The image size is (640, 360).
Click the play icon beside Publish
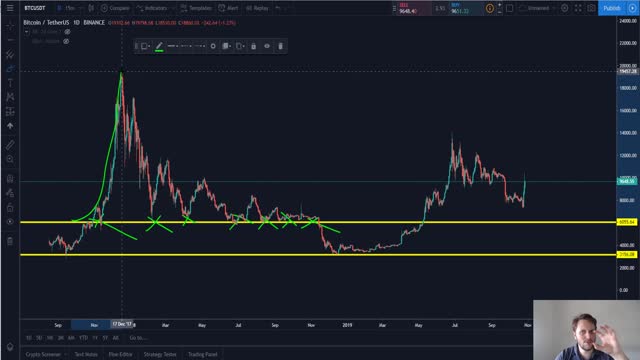point(632,8)
